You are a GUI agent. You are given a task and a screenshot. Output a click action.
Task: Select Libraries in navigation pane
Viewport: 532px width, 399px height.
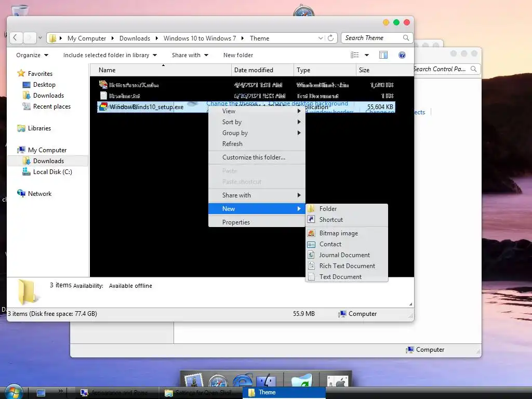click(x=39, y=128)
